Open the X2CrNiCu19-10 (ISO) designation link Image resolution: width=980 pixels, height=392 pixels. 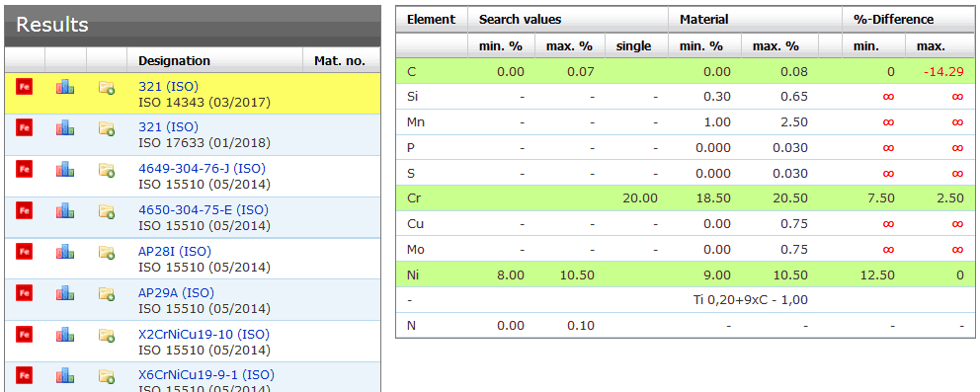[204, 334]
